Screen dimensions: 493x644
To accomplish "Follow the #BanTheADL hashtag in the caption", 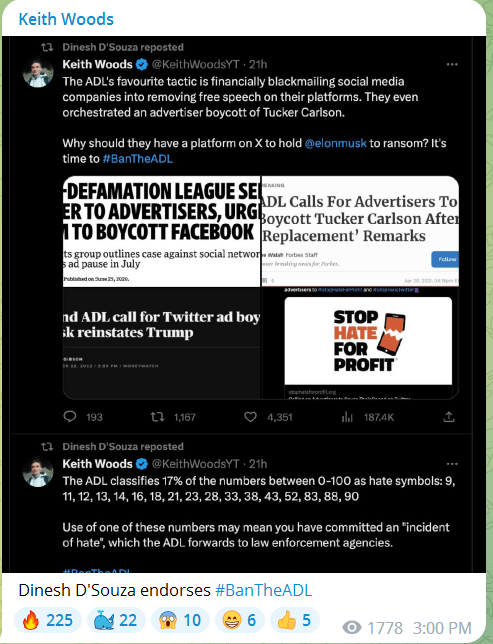I will (263, 590).
